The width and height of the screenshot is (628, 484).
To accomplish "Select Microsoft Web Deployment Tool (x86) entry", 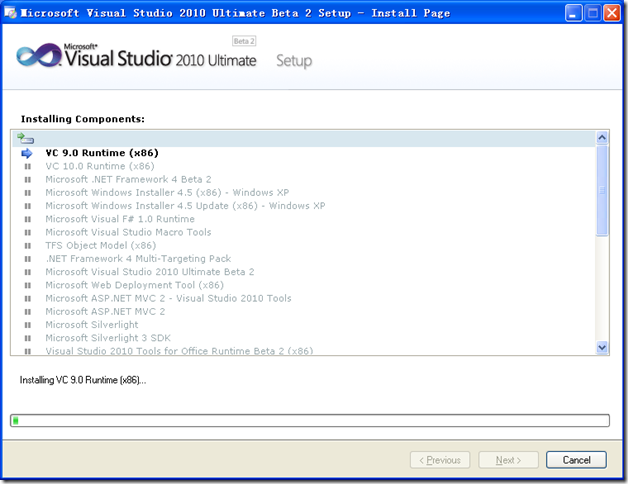I will pyautogui.click(x=135, y=285).
